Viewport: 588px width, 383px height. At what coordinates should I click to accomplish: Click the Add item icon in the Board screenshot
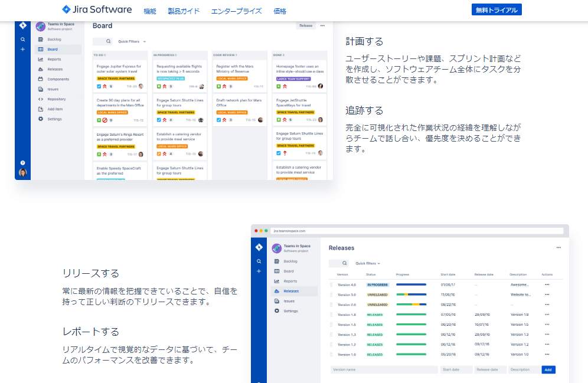pyautogui.click(x=41, y=109)
